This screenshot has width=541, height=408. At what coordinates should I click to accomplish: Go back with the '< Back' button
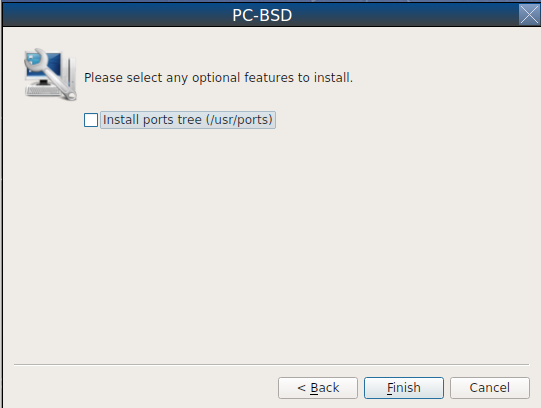click(318, 388)
